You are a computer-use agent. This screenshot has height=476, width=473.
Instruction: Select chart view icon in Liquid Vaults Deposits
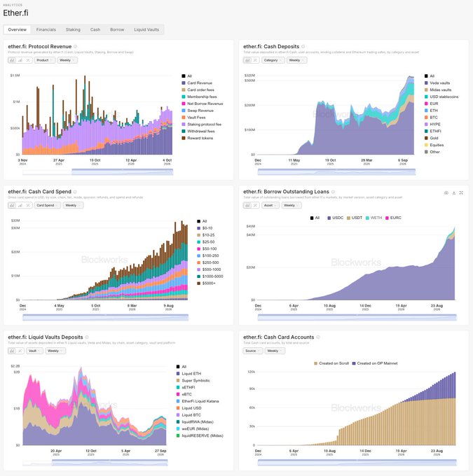12,351
